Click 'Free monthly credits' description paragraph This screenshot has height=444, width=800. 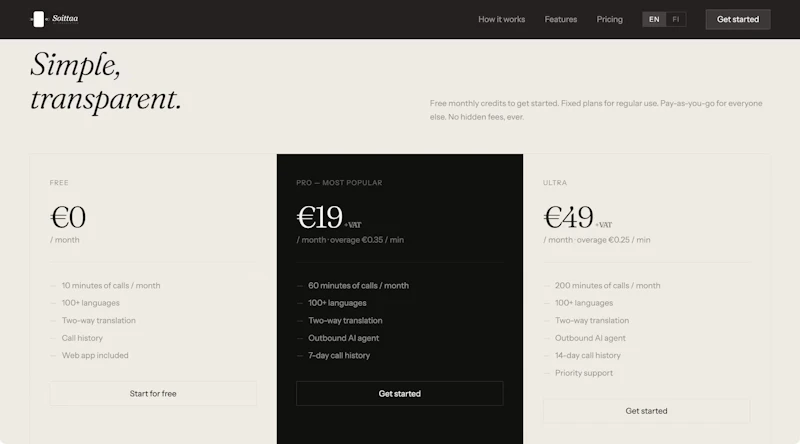coord(596,110)
